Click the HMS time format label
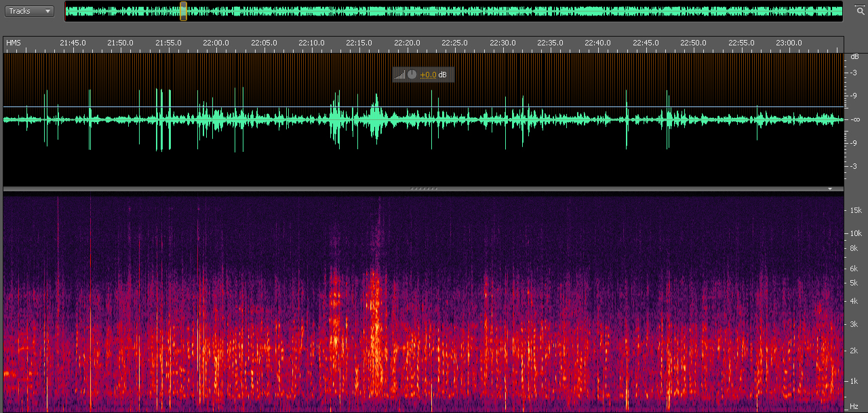Screen dimensions: 868x413 click(14, 43)
